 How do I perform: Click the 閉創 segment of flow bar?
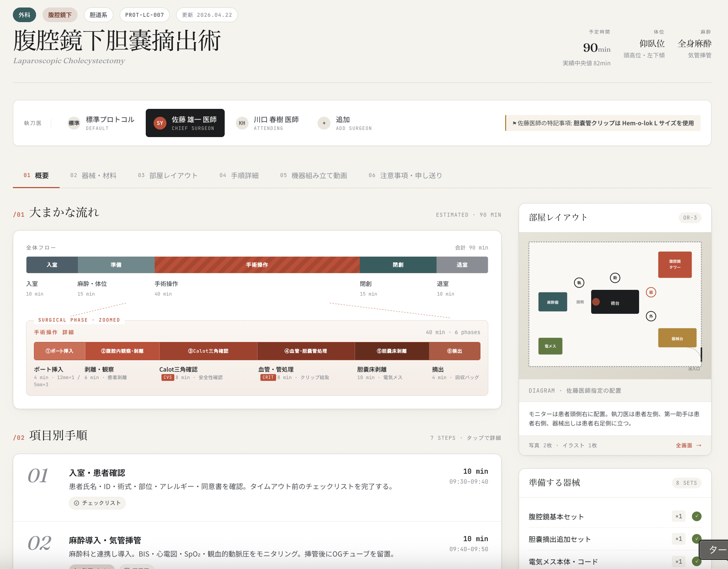(398, 265)
